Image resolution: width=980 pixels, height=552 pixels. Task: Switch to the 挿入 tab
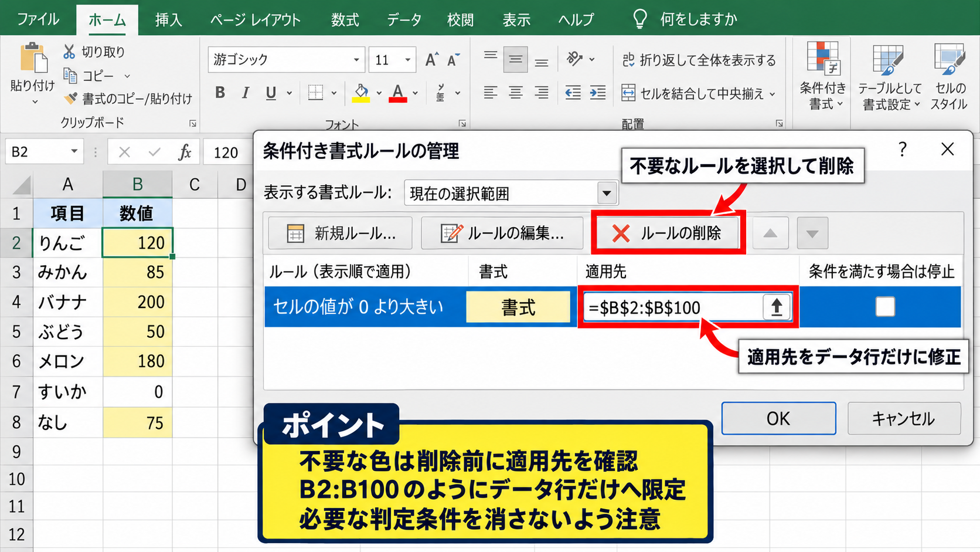click(x=168, y=19)
